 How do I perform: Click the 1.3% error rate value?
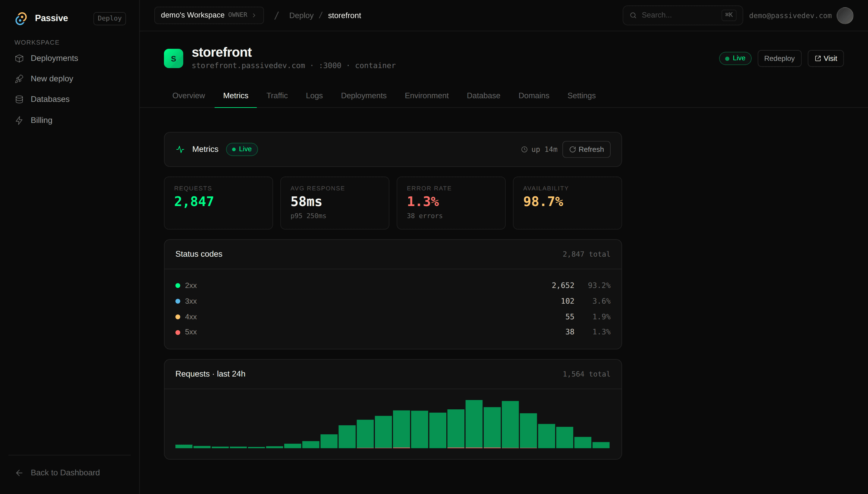(423, 202)
